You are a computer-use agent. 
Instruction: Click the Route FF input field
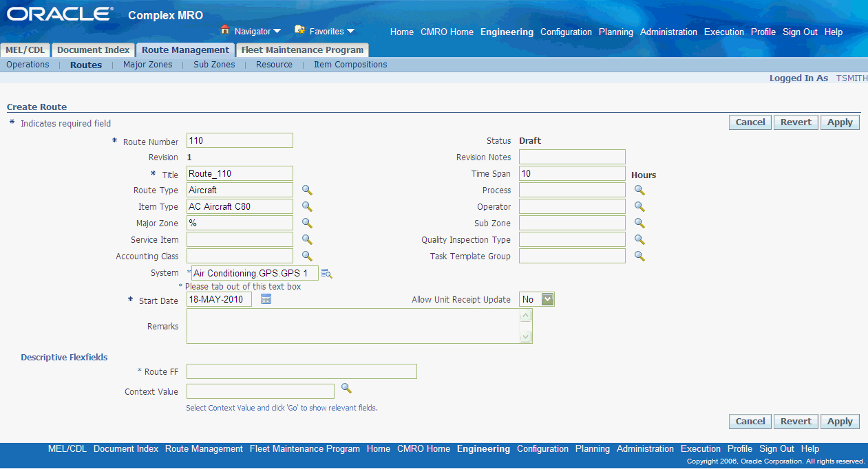(301, 371)
